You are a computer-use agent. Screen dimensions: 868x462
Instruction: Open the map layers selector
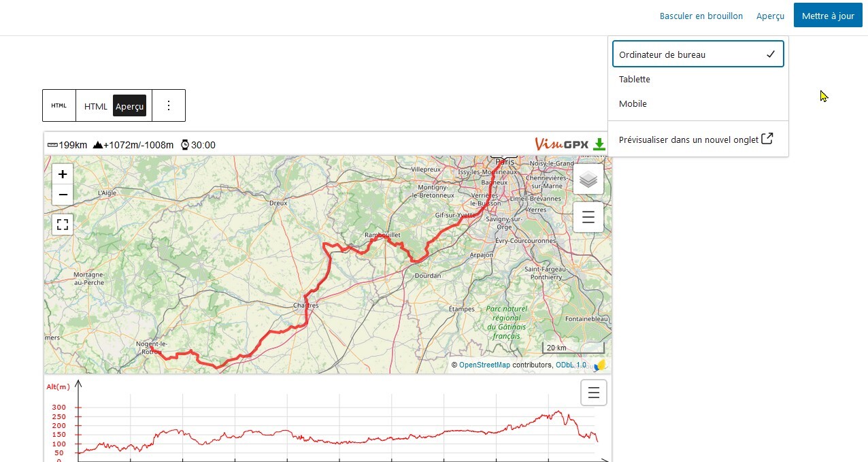coord(588,180)
